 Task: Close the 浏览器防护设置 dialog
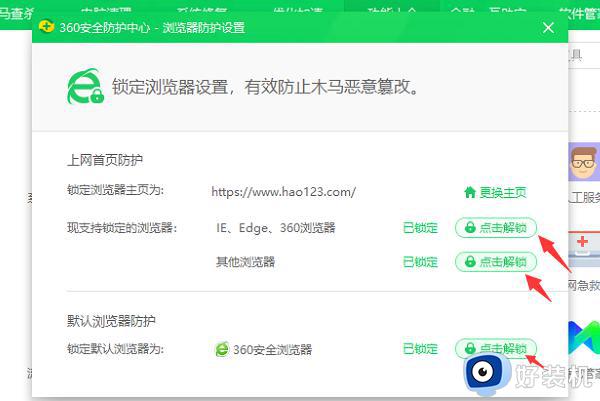pyautogui.click(x=548, y=28)
